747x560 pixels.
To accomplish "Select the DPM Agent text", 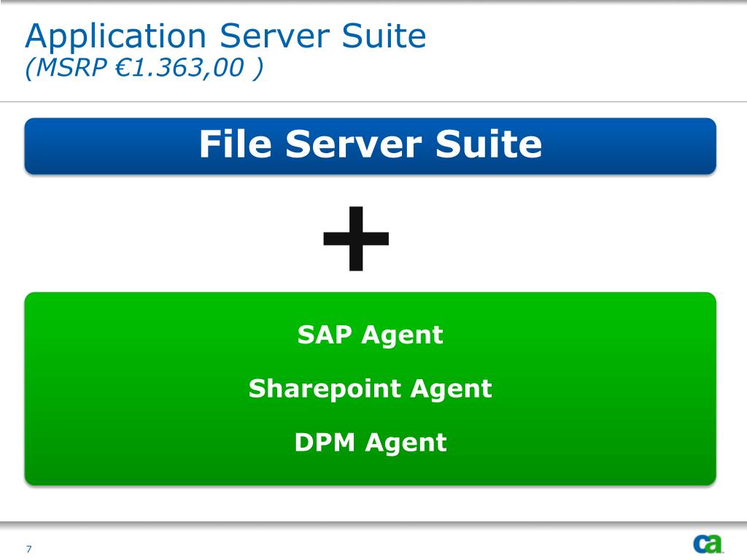I will (371, 443).
